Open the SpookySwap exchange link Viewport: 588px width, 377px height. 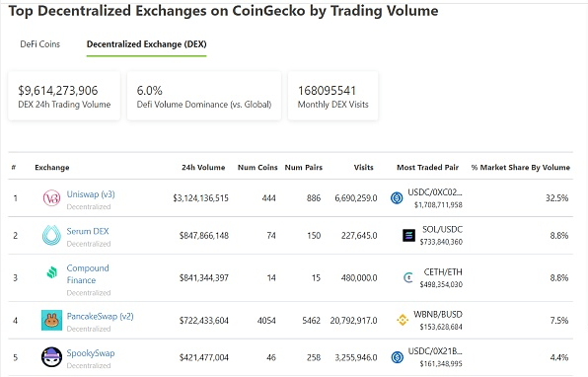91,353
